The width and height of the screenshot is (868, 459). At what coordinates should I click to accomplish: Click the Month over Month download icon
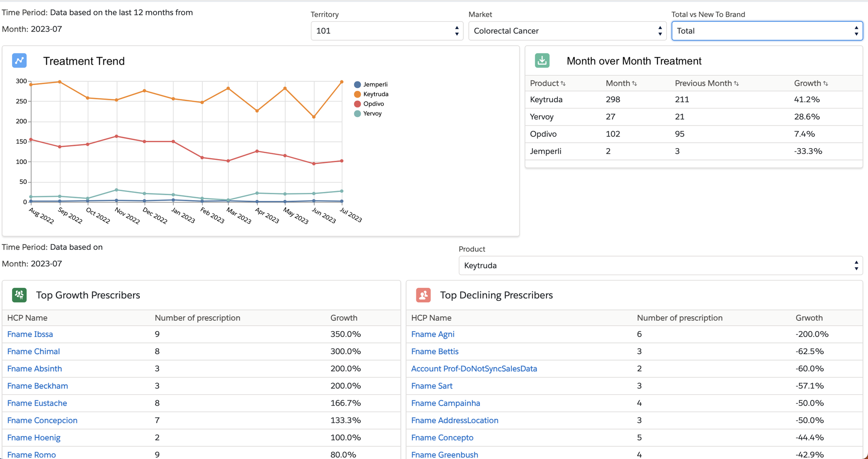coord(542,61)
